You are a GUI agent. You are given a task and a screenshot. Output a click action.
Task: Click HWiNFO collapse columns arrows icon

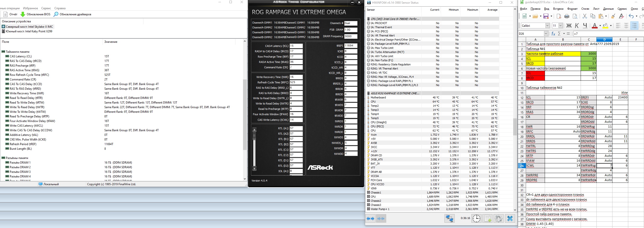click(x=381, y=219)
